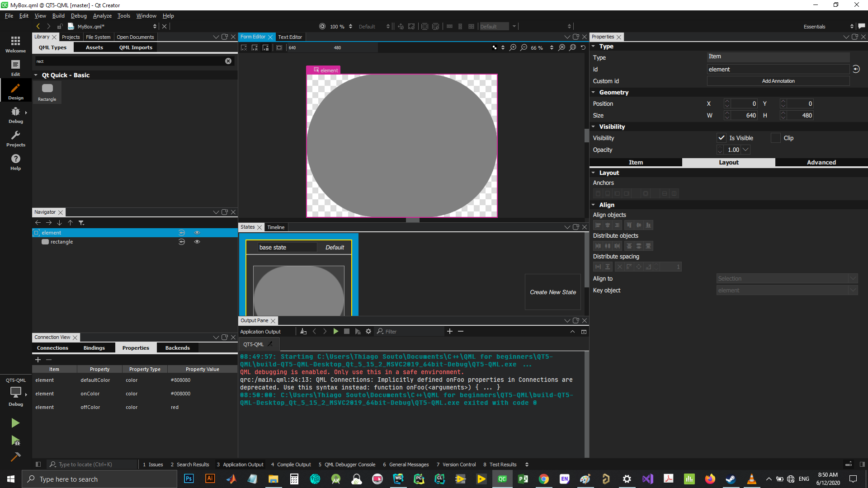The image size is (868, 488).
Task: Open the Opacity dropdown arrow
Action: 745,150
